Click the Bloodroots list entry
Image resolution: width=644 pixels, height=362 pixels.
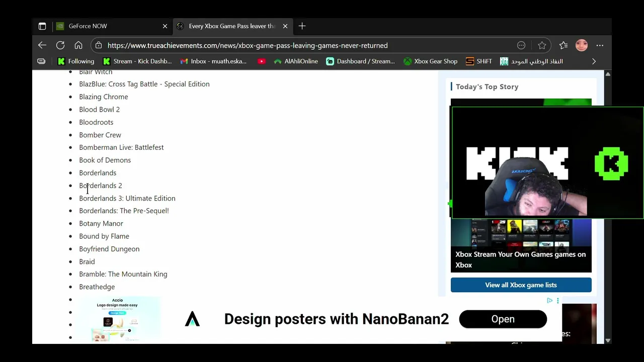point(96,122)
